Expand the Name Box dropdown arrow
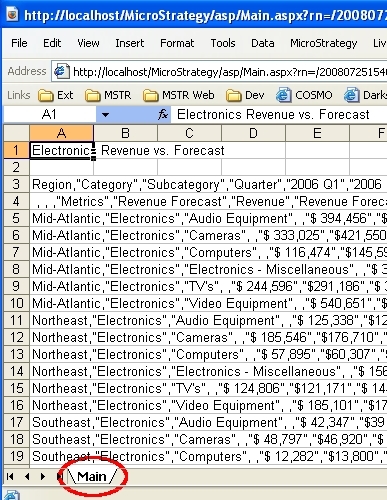 point(105,115)
